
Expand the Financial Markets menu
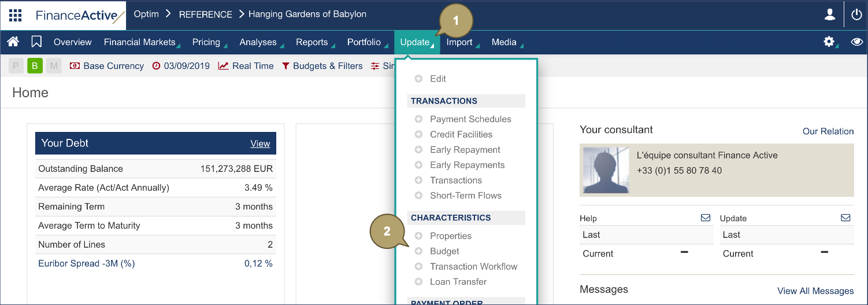(140, 42)
